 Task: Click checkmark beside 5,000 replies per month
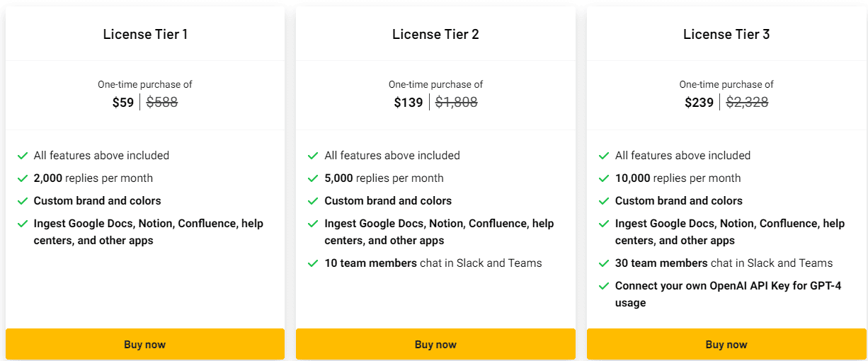click(x=313, y=178)
